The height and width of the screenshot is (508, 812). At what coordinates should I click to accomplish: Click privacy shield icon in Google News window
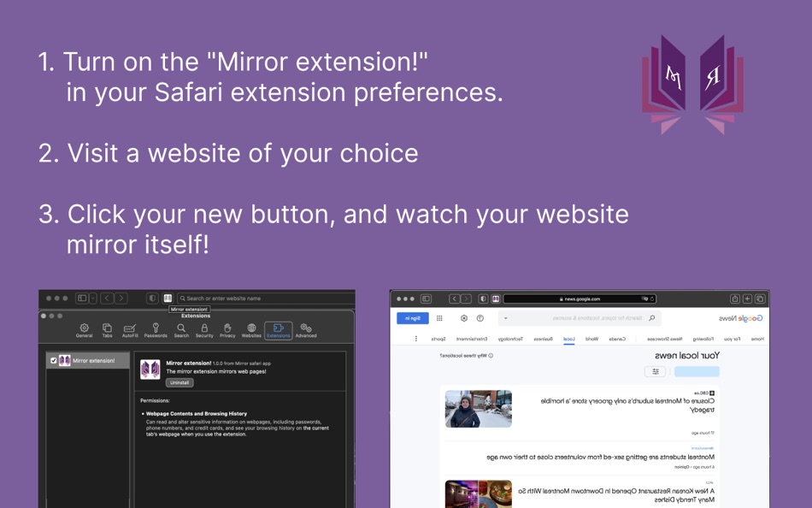click(x=483, y=298)
